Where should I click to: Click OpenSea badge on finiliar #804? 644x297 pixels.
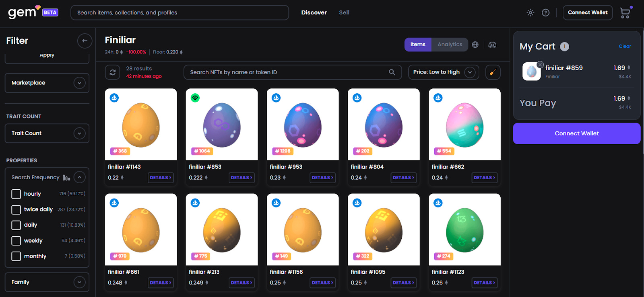357,98
